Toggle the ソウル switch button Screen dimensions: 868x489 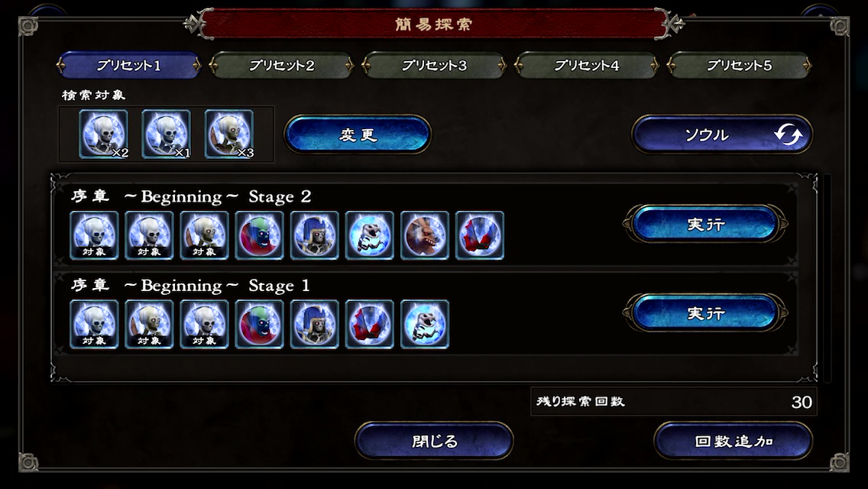tap(722, 134)
